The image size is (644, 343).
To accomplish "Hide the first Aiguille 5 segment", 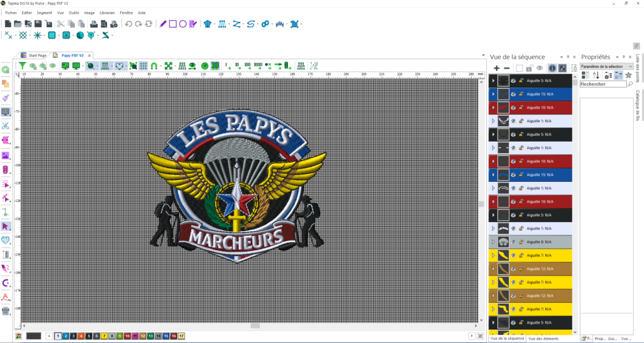I will point(513,81).
